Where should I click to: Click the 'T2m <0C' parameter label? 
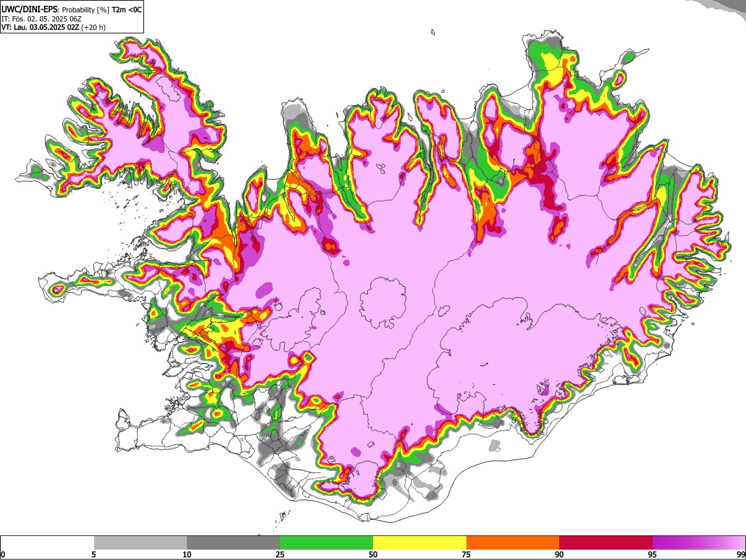(x=126, y=10)
